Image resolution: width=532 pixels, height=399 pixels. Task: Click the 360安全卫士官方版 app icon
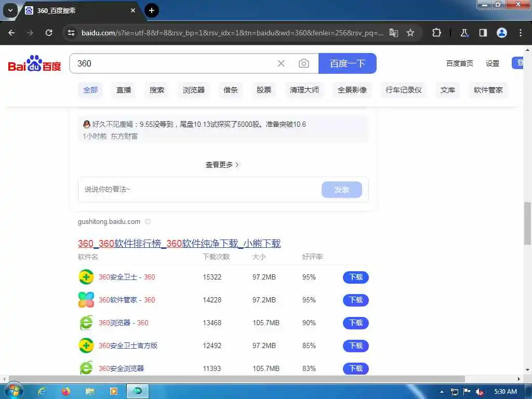pos(86,345)
